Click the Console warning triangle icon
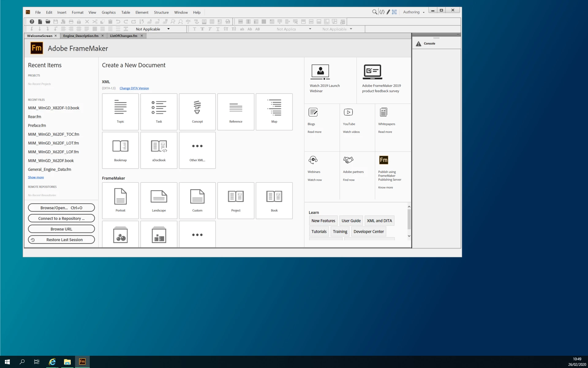Screen dimensions: 588x368 point(418,44)
